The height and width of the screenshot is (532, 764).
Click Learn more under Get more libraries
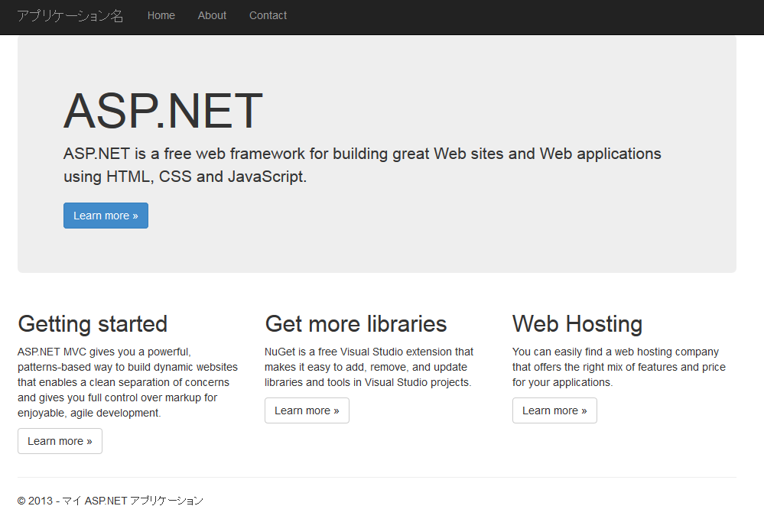point(307,410)
